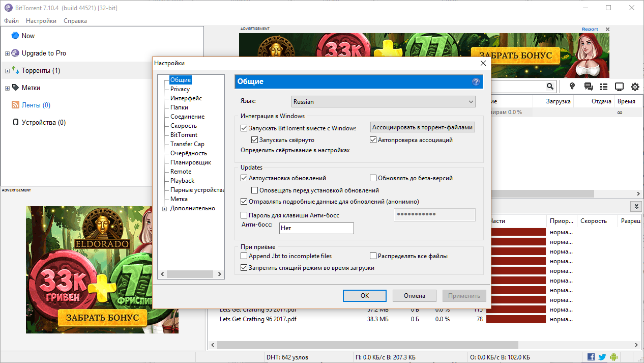The height and width of the screenshot is (363, 644).
Task: Click the remote monitor icon in the toolbar
Action: 620,87
